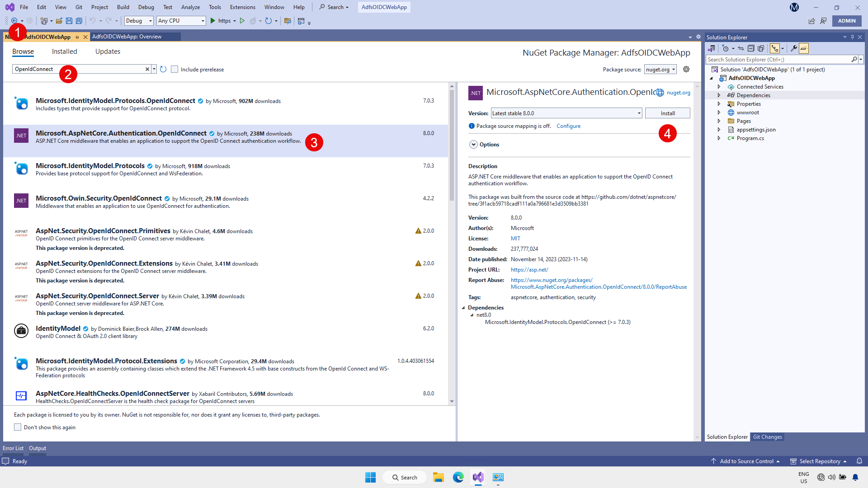This screenshot has height=488, width=868.
Task: Click the NuGet refresh icon beside the search box
Action: 163,69
